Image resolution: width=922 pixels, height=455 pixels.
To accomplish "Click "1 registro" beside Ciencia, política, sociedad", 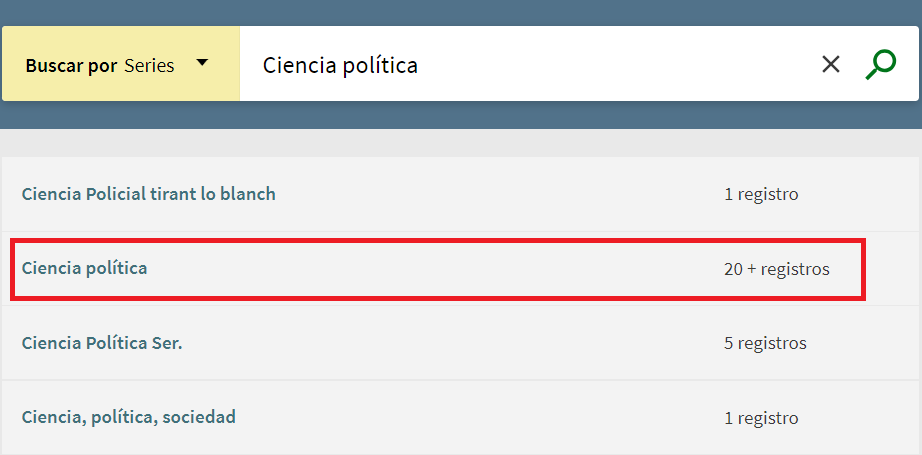I will 761,417.
